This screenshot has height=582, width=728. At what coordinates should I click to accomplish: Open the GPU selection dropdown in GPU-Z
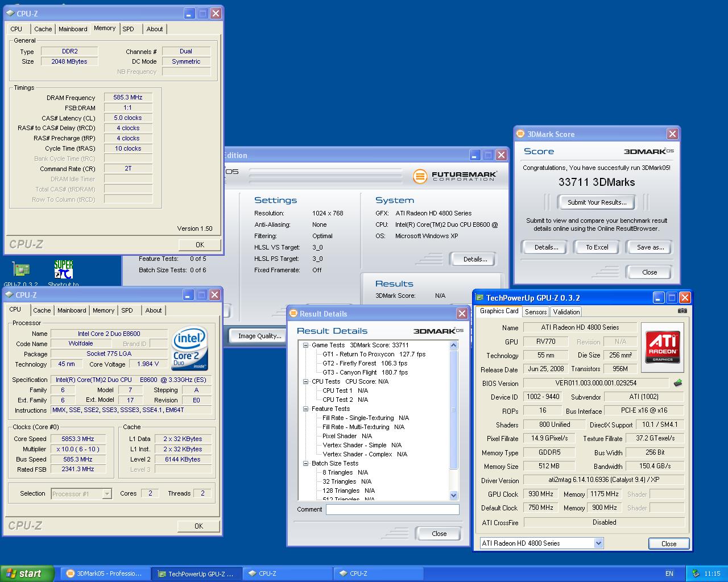(598, 543)
